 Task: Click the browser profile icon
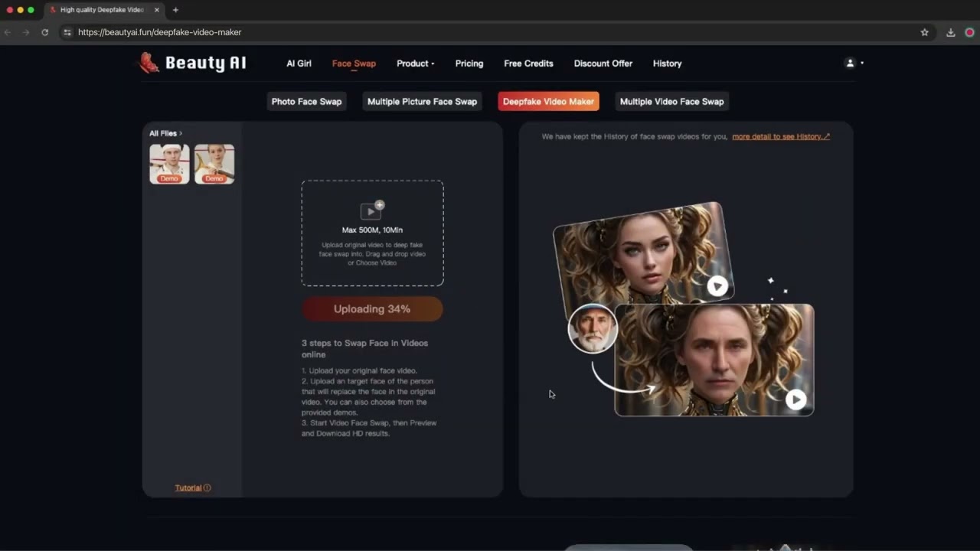(x=969, y=32)
